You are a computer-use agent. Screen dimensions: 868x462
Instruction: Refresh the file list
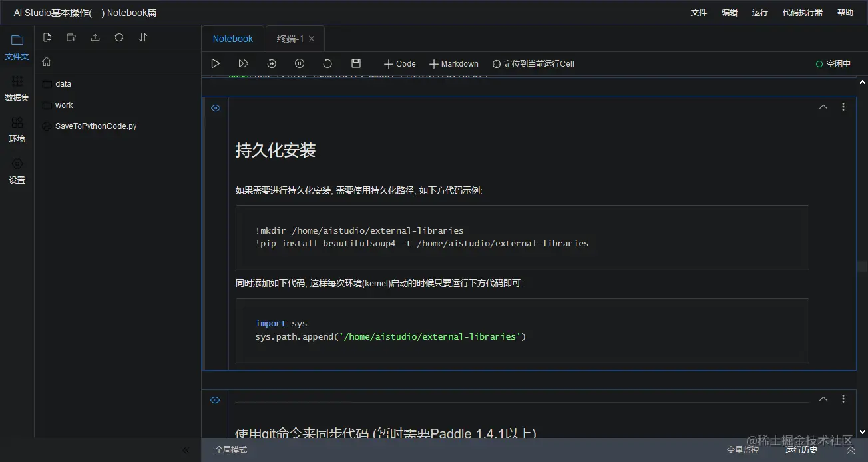pos(119,37)
